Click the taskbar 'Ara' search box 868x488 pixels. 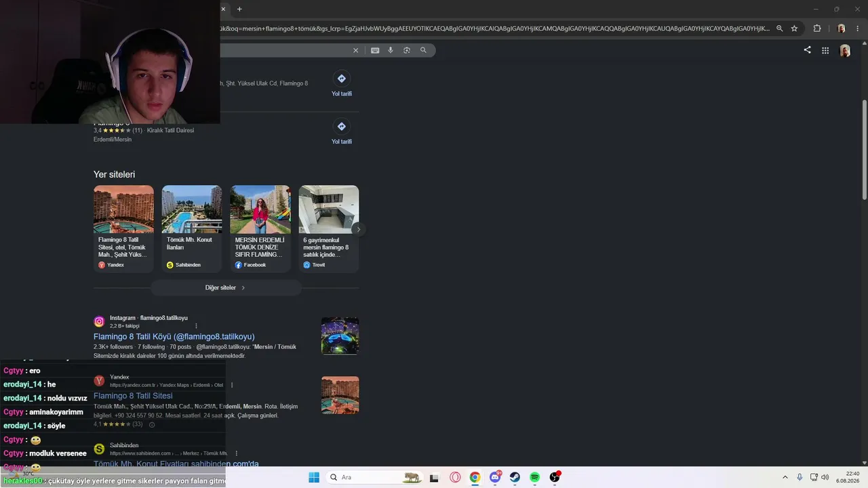pos(374,477)
